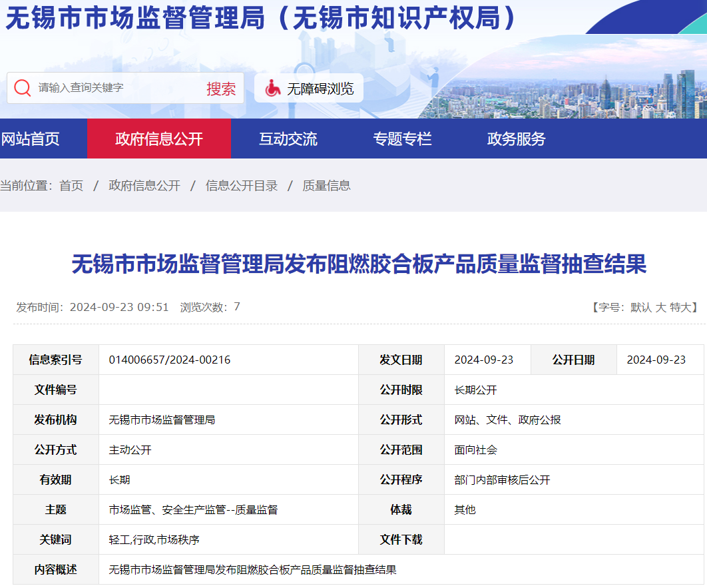Click the 市场监管、安全生产监管--质量监督 value
This screenshot has width=707, height=588.
click(194, 509)
